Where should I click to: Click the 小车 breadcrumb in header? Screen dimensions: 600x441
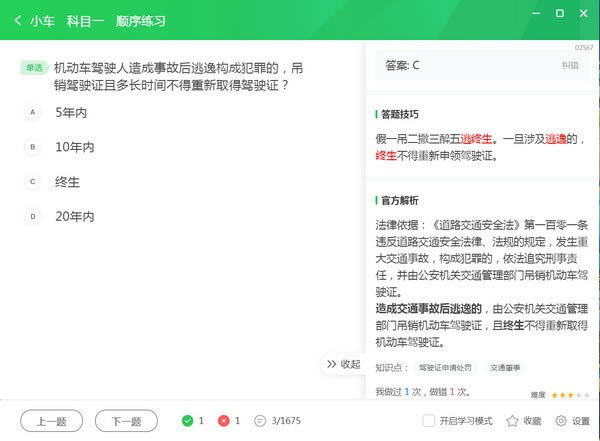click(42, 21)
